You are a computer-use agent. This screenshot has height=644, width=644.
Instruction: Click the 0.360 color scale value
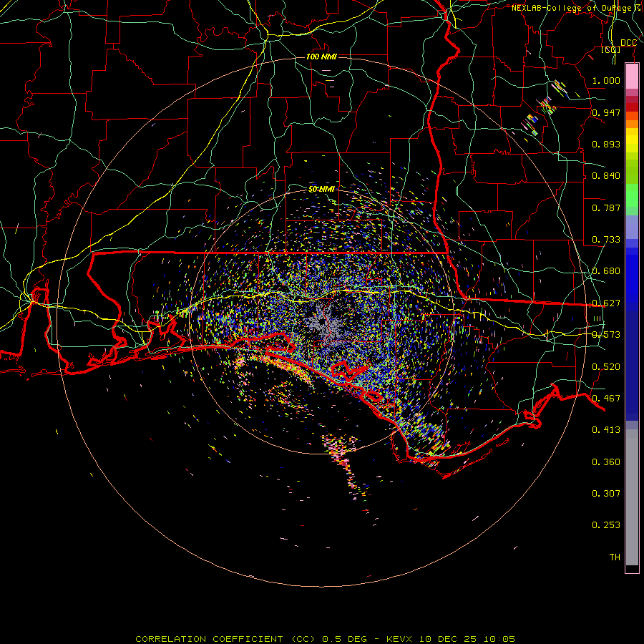point(606,462)
